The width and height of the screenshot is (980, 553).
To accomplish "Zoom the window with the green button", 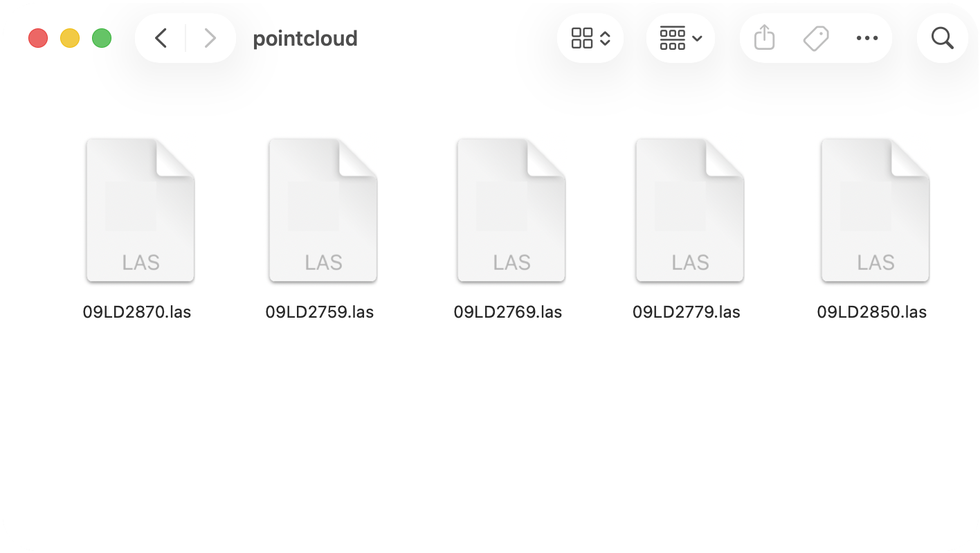I will click(x=102, y=38).
